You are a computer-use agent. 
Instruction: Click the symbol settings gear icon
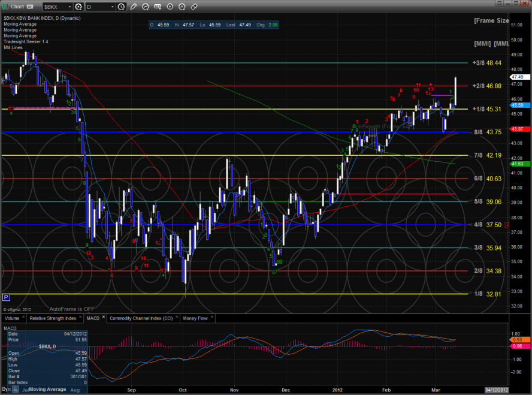[78, 7]
